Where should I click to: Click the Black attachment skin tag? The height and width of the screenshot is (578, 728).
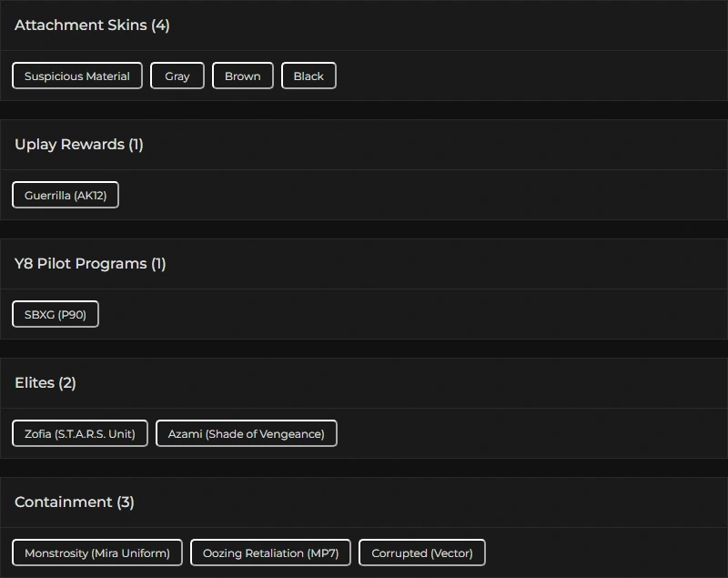(308, 76)
